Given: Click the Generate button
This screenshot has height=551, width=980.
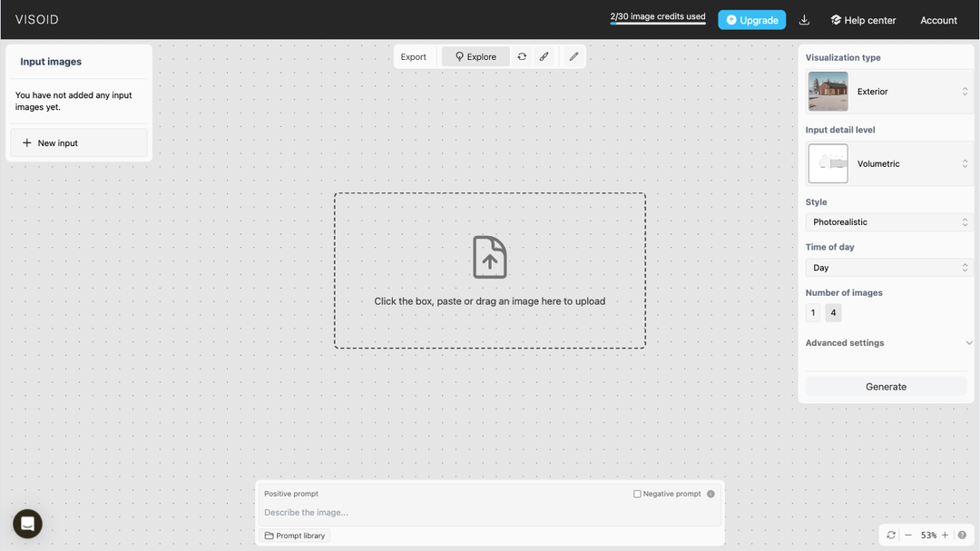Looking at the screenshot, I should coord(886,386).
